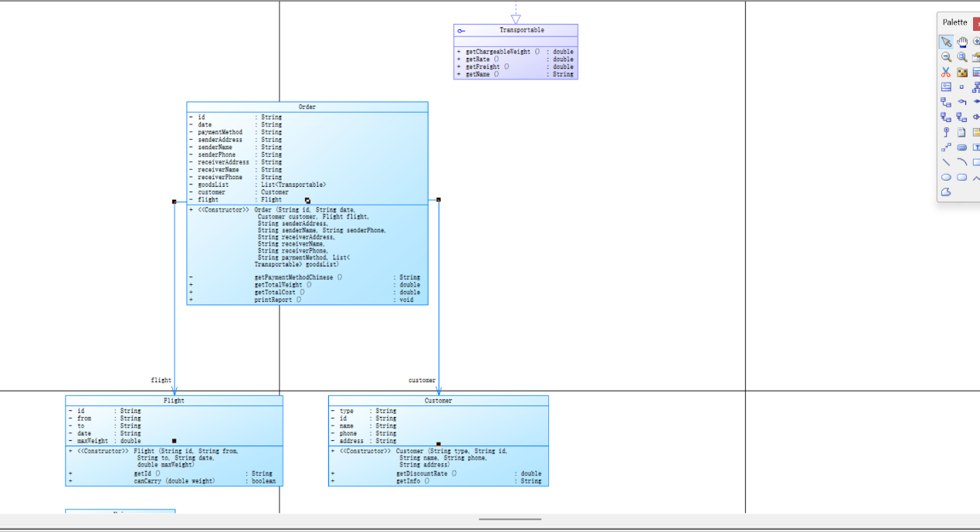Select the Ellipse drawing tool

(946, 177)
